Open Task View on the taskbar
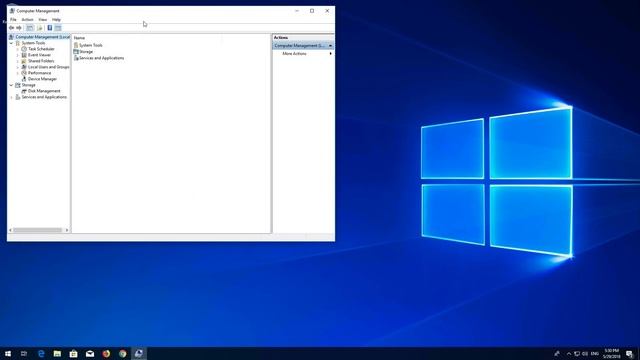This screenshot has width=640, height=360. point(24,353)
